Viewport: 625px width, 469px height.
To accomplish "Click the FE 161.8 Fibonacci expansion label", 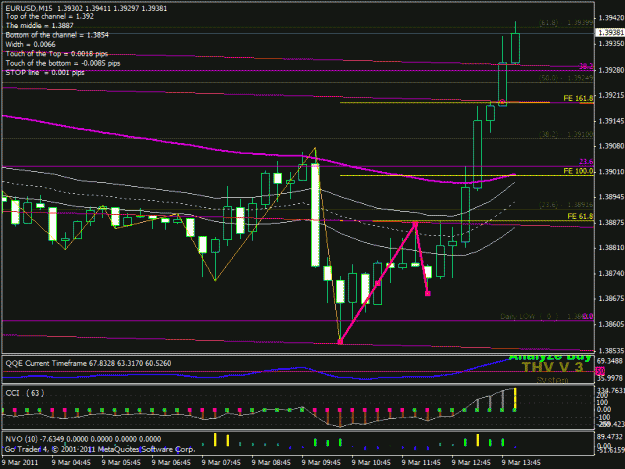I will click(578, 98).
